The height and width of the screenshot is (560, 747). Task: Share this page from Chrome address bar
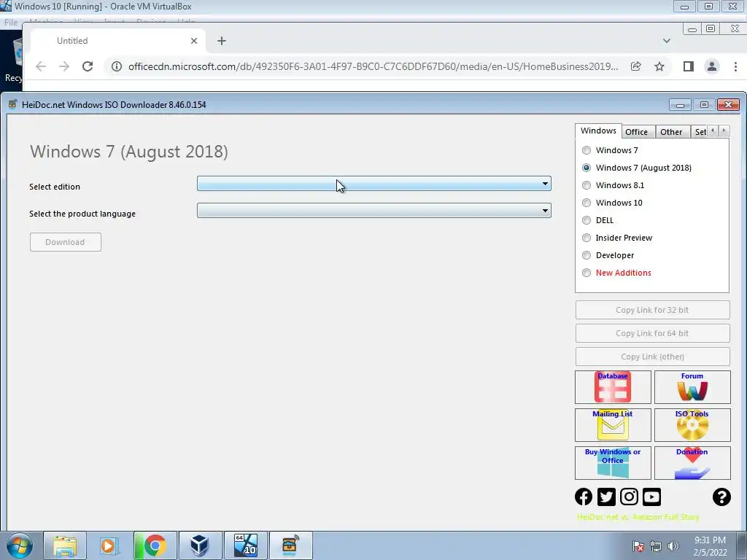tap(635, 66)
